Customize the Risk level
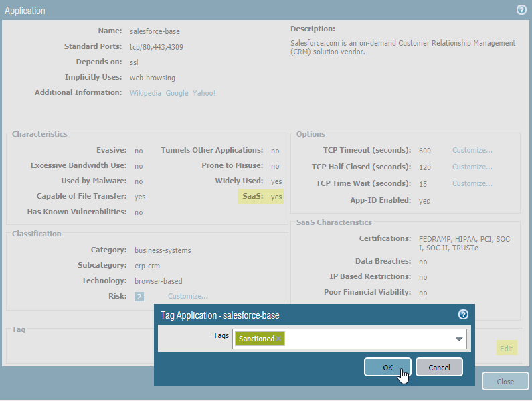The width and height of the screenshot is (532, 401). pos(187,296)
